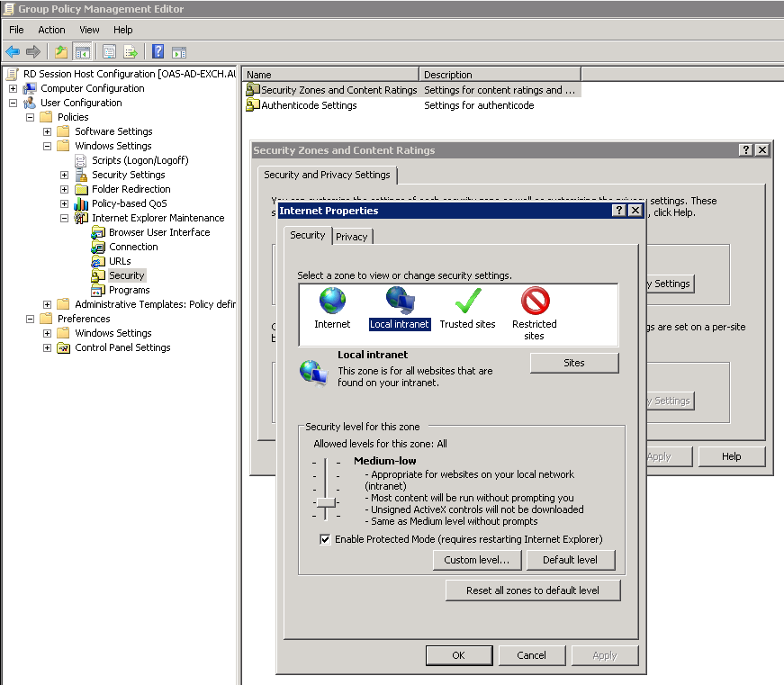Open the Export List toolbar icon
Screen dimensions: 784x685
click(x=132, y=51)
